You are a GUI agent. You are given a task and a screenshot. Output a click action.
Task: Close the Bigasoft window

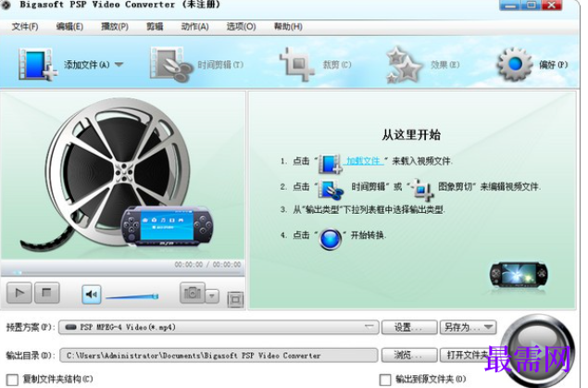(x=552, y=5)
